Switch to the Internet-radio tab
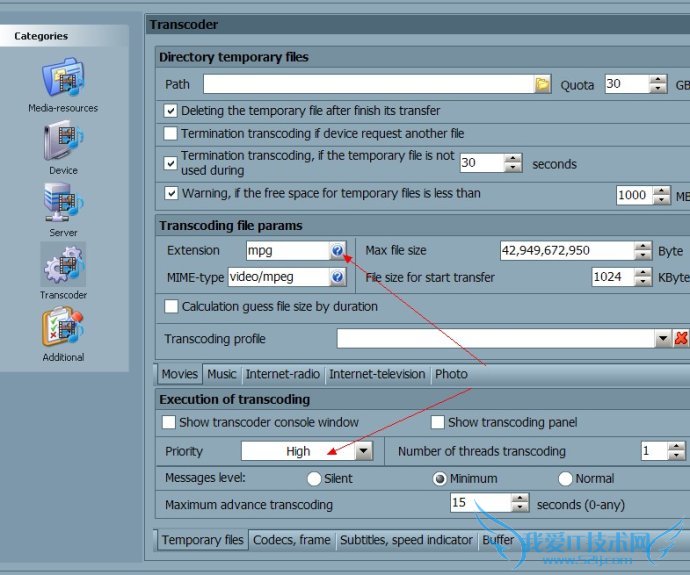690x575 pixels. coord(283,374)
